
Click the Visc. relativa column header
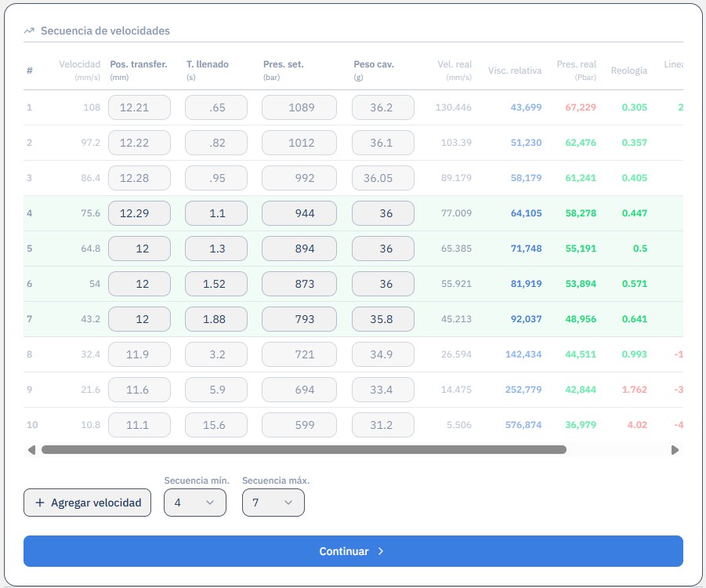point(515,71)
